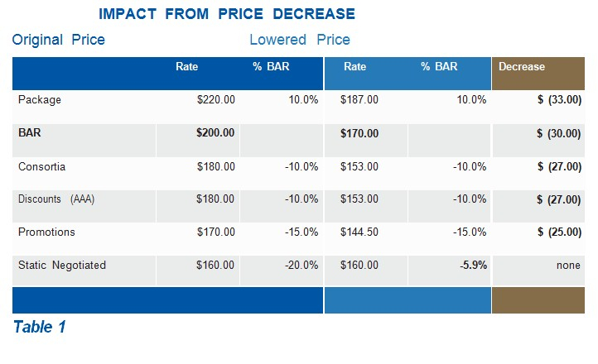The height and width of the screenshot is (364, 598).
Task: Select the 'none' decrease cell
Action: (x=568, y=266)
